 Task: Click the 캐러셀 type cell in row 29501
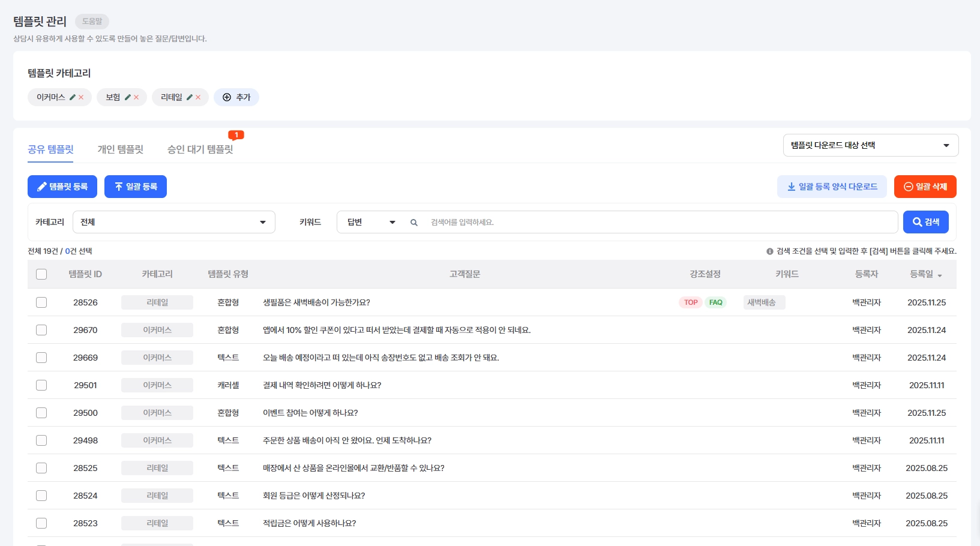click(x=228, y=385)
